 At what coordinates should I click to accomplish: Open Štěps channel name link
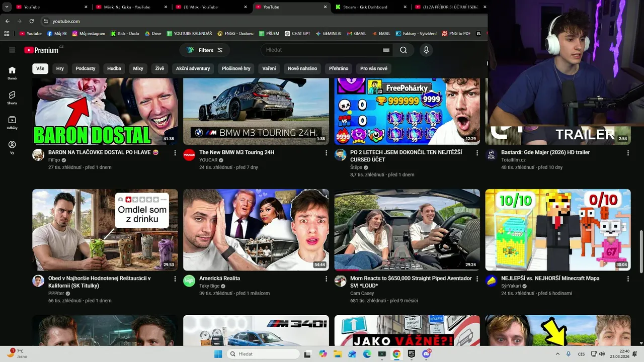(356, 167)
